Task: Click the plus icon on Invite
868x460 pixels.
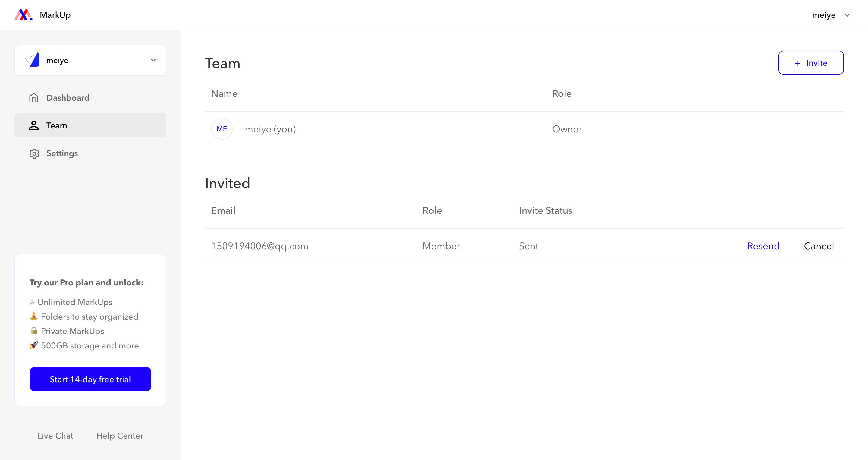Action: pyautogui.click(x=797, y=63)
